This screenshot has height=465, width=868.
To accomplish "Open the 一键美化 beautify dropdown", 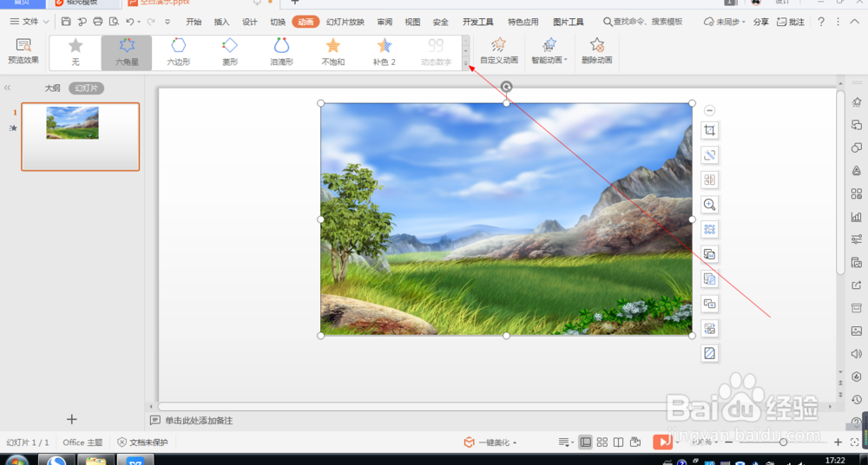I will point(490,442).
